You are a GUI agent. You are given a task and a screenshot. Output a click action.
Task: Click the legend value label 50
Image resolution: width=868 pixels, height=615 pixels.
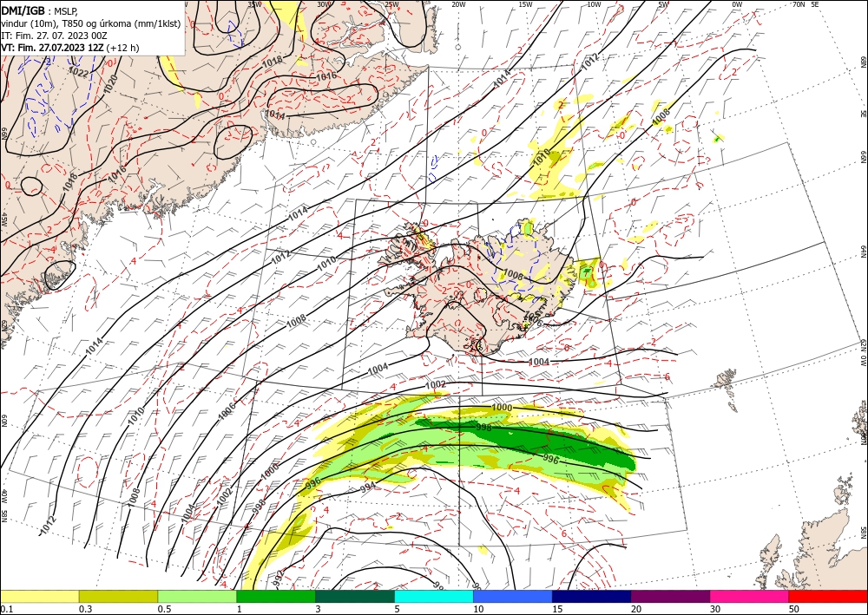[x=794, y=609]
